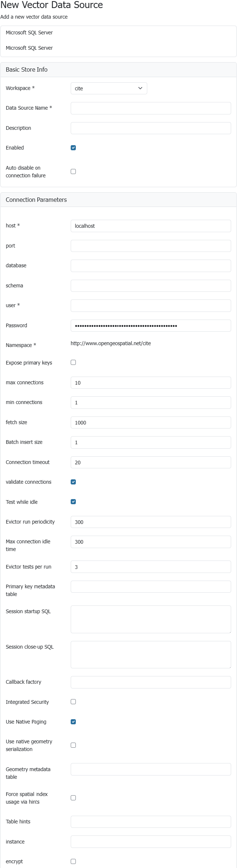The image size is (237, 868).
Task: Click the max connections field
Action: tap(151, 383)
